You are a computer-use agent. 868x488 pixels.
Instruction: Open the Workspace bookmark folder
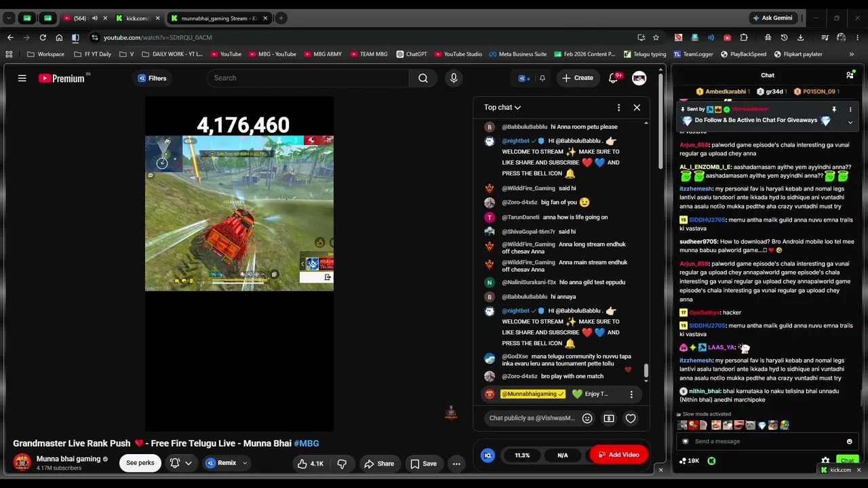[x=46, y=54]
